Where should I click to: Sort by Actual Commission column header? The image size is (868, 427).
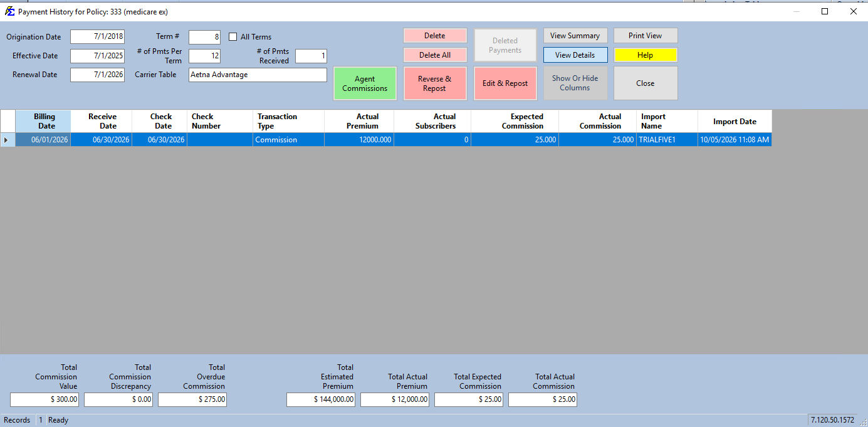pos(598,122)
